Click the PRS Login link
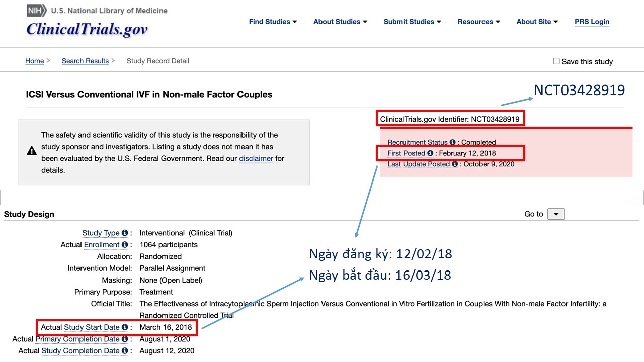The image size is (644, 362). [x=592, y=22]
